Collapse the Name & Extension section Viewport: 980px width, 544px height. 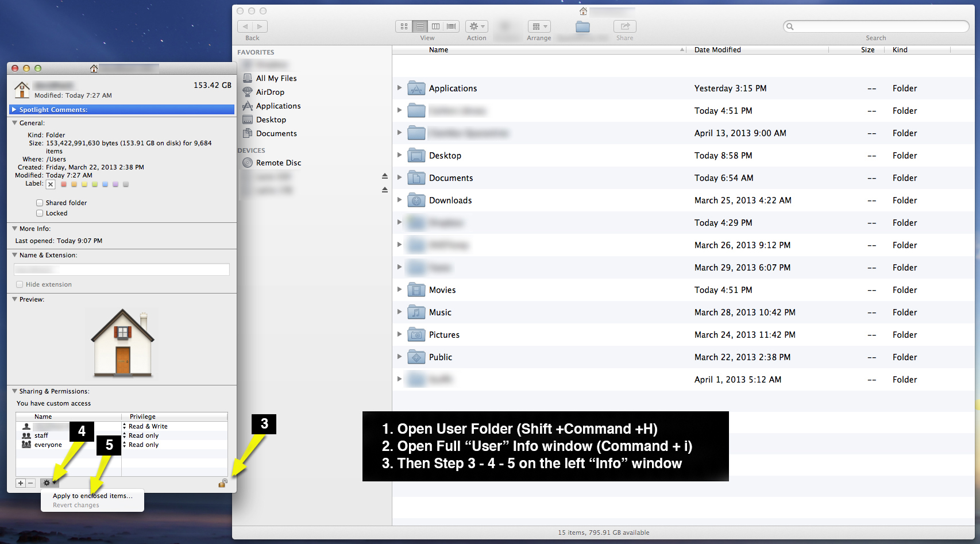point(14,254)
